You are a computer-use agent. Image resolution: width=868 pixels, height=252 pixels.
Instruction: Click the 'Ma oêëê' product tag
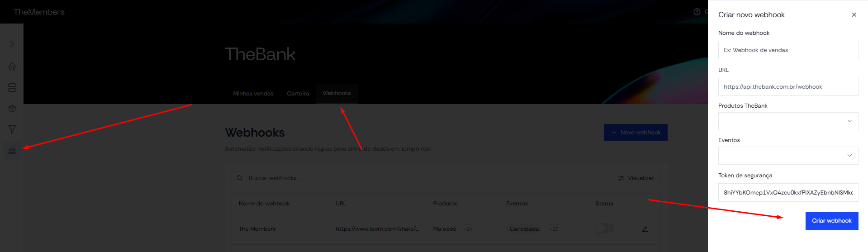coord(445,229)
